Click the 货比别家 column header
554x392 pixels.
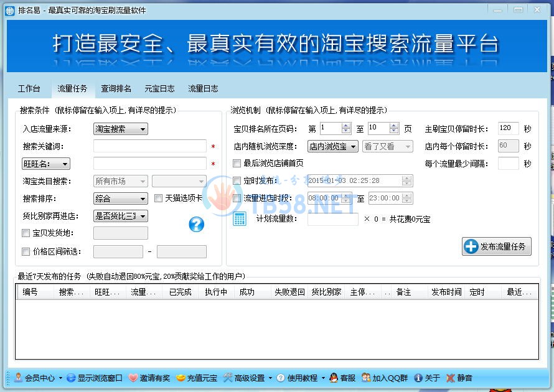[326, 292]
